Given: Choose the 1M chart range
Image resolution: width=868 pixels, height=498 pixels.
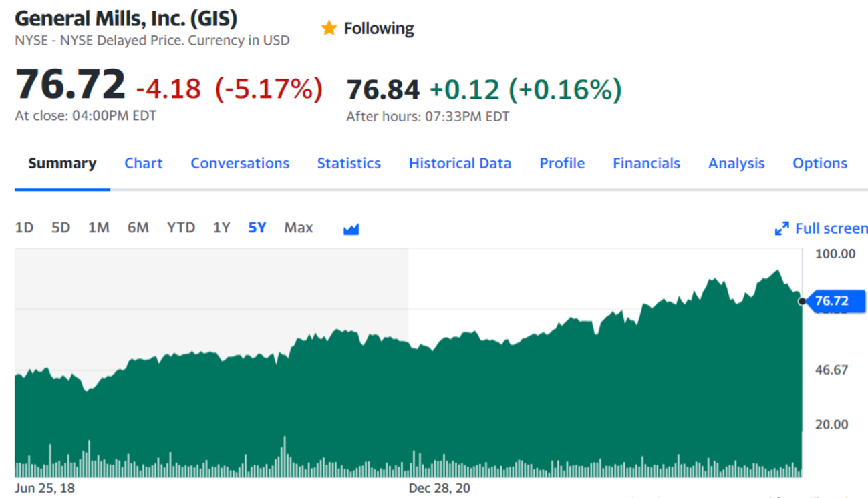Looking at the screenshot, I should (98, 228).
